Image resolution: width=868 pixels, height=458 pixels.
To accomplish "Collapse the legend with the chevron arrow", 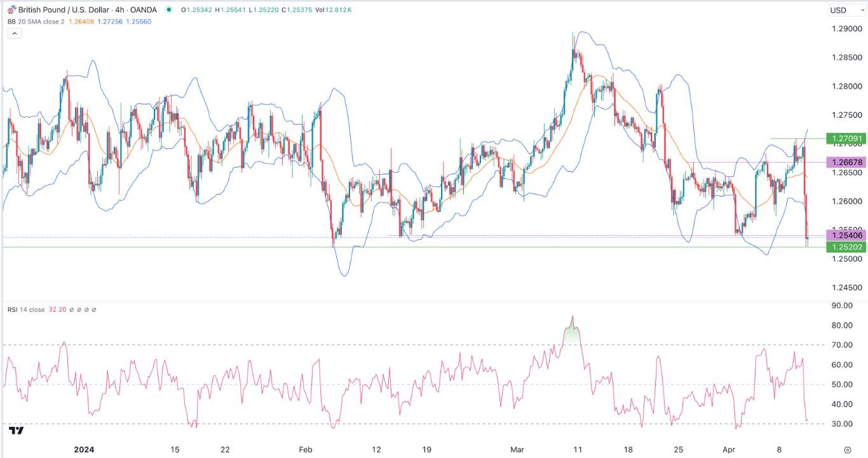I will (x=14, y=33).
